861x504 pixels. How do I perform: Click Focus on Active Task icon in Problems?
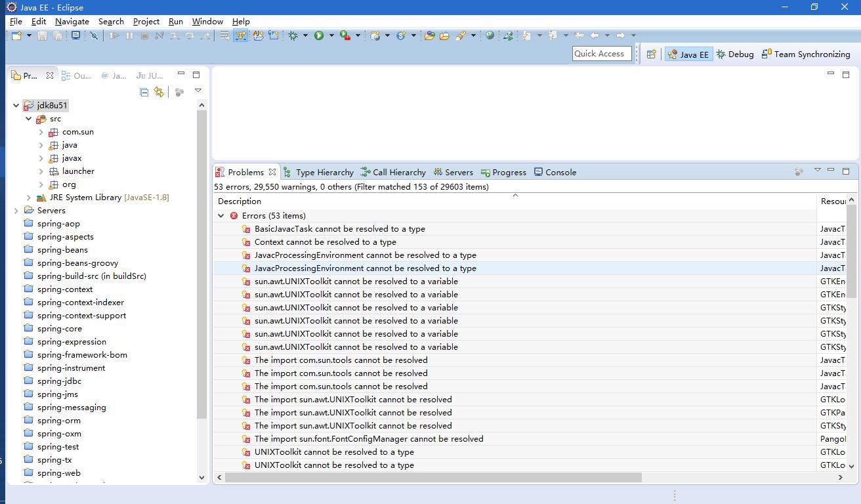point(799,172)
